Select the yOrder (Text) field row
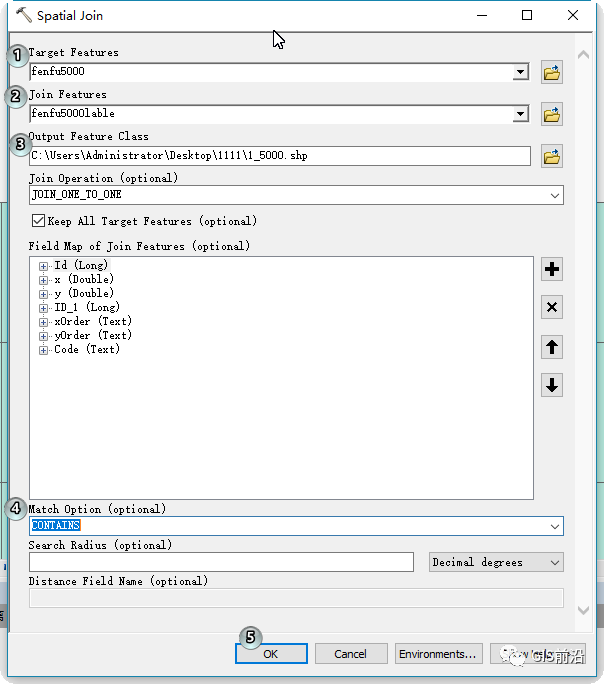The image size is (604, 684). (93, 335)
